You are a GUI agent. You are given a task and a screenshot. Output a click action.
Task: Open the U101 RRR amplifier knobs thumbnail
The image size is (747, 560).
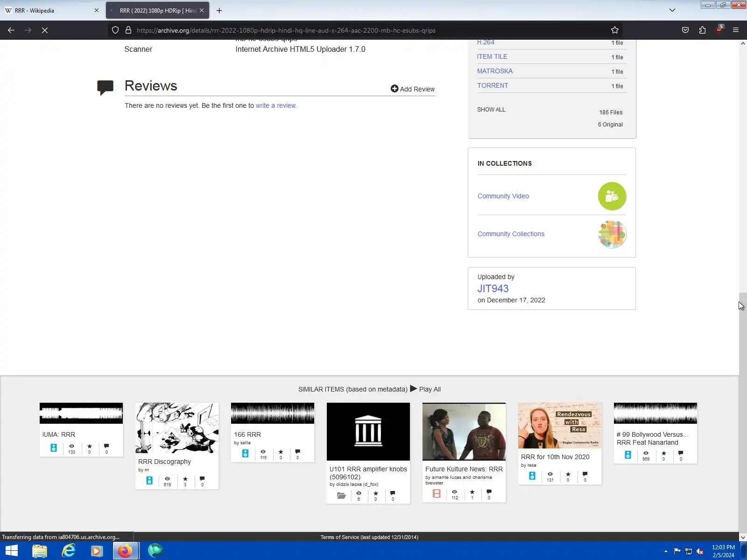[368, 432]
